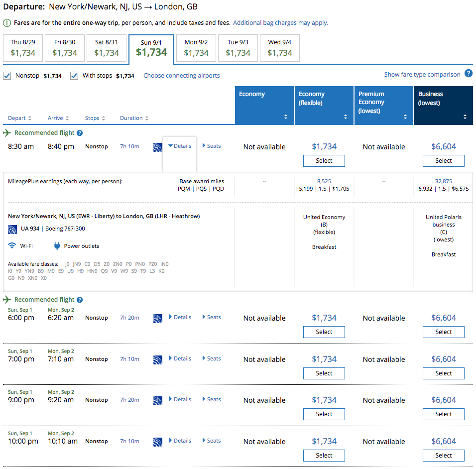Click help icon beside Show fare type comparison
The width and height of the screenshot is (476, 469).
468,74
